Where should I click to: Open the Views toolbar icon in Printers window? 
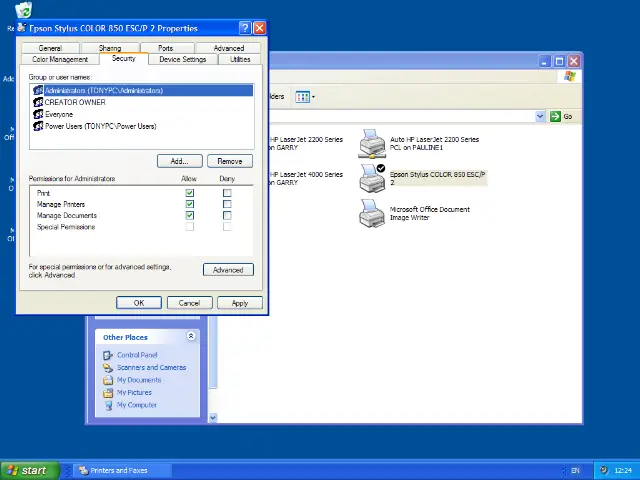pyautogui.click(x=302, y=97)
